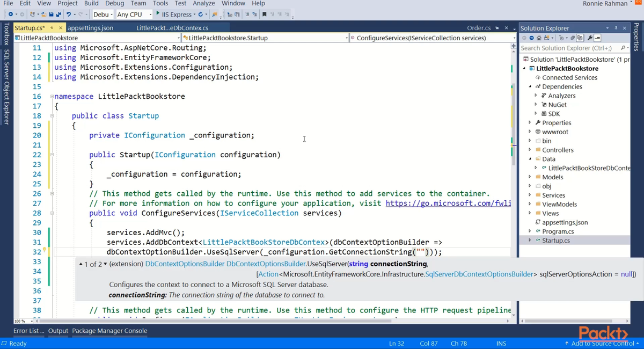Viewport: 644px width, 349px height.
Task: Open the ConfigureServices member dropdown
Action: (433, 38)
